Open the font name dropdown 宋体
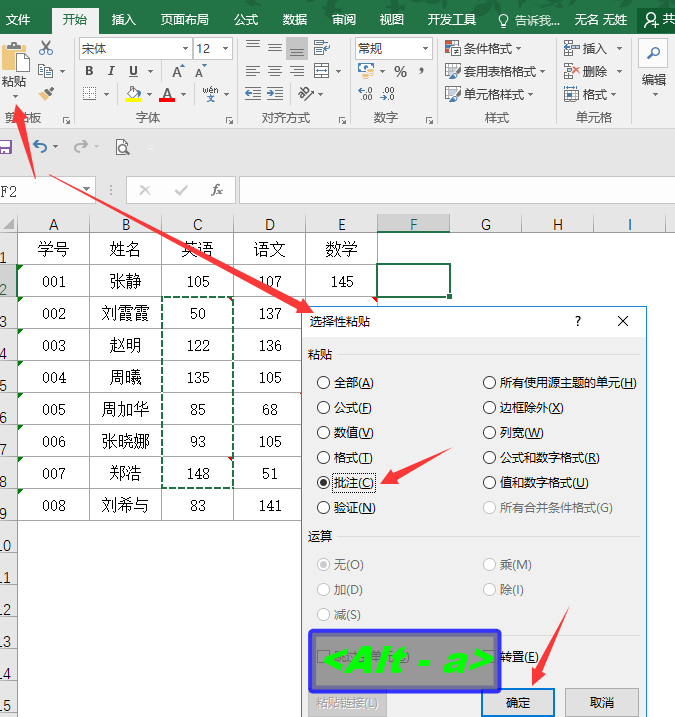 pos(185,48)
